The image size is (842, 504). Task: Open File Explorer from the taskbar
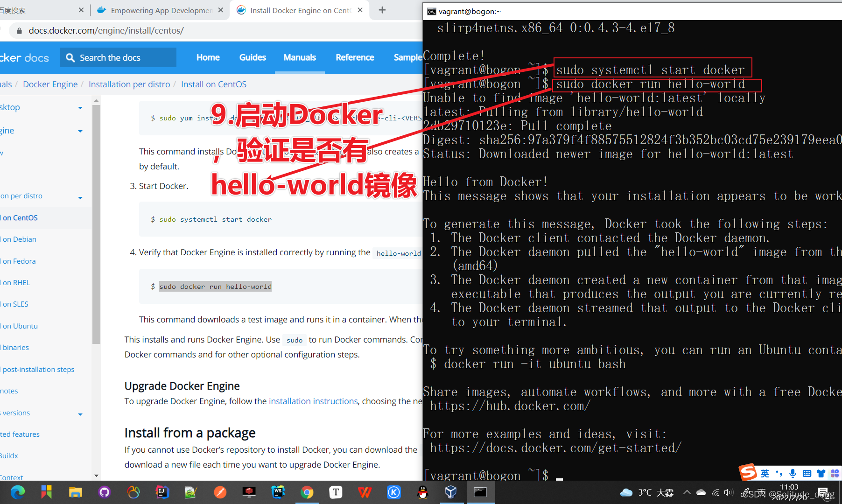click(75, 492)
